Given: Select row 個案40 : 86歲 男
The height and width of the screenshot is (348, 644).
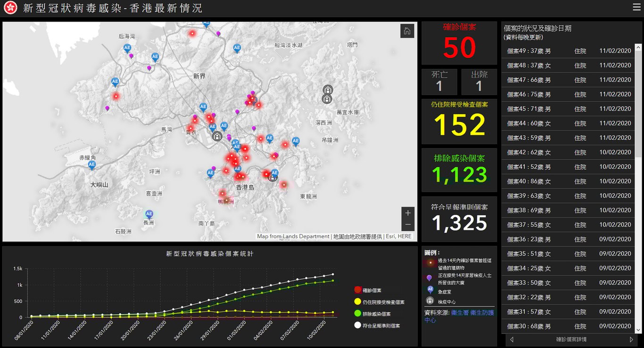Looking at the screenshot, I should tap(568, 181).
